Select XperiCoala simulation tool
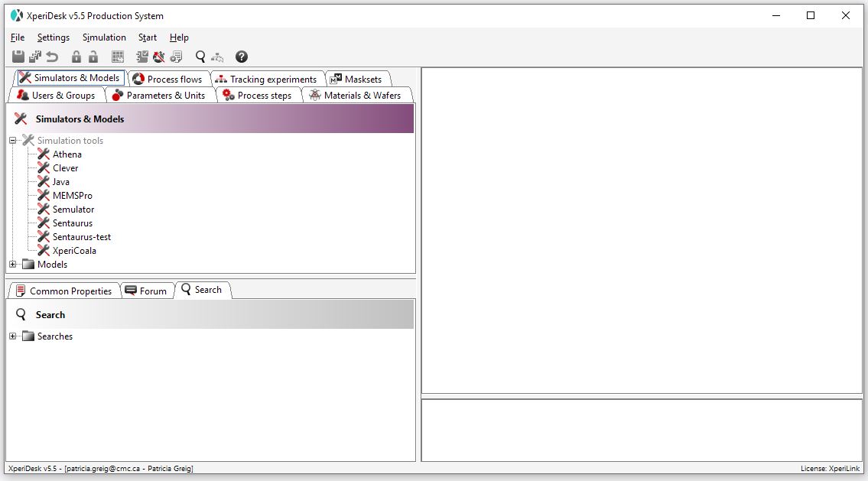The image size is (868, 481). tap(74, 251)
